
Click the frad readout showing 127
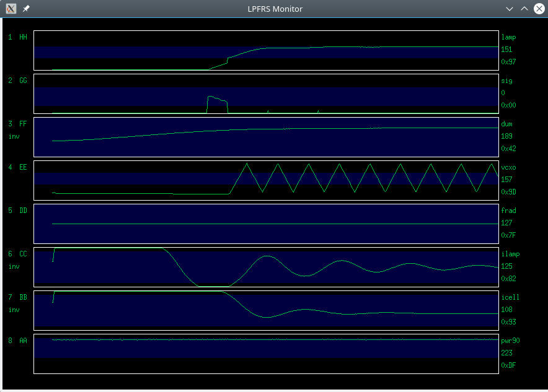[x=506, y=223]
